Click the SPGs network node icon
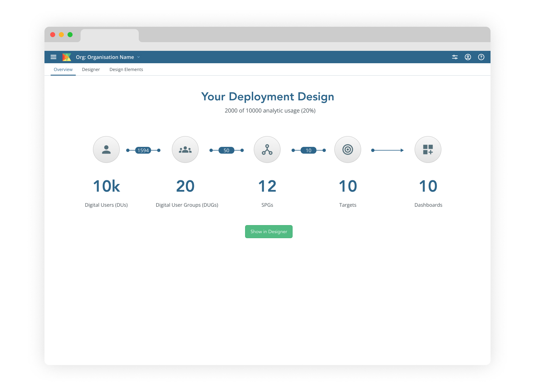 pos(267,150)
